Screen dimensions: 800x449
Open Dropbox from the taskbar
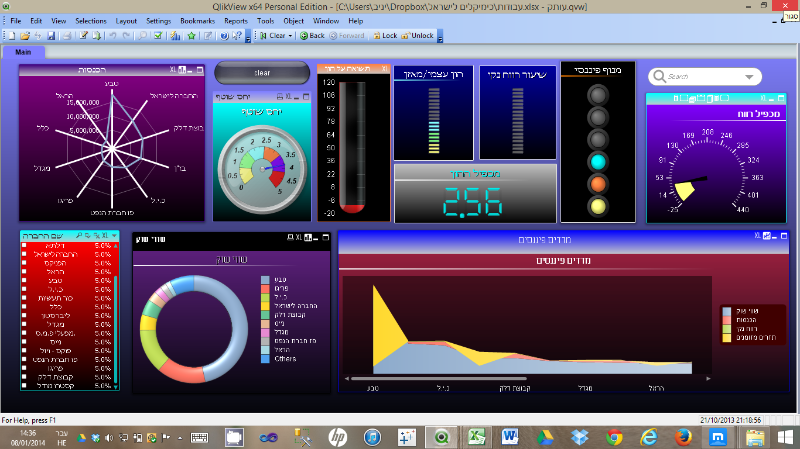(580, 437)
